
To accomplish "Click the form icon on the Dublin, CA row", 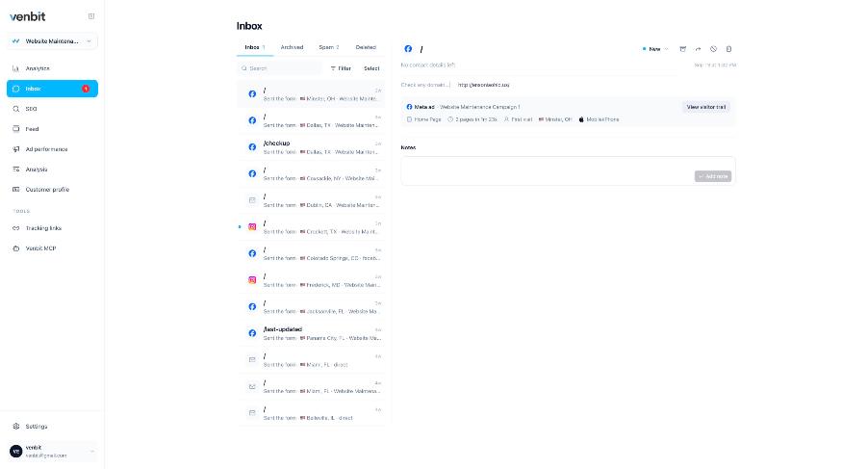I will pos(252,200).
